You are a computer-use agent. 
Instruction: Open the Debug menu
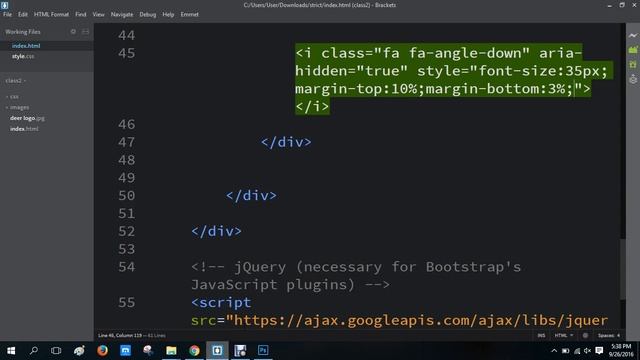click(147, 14)
